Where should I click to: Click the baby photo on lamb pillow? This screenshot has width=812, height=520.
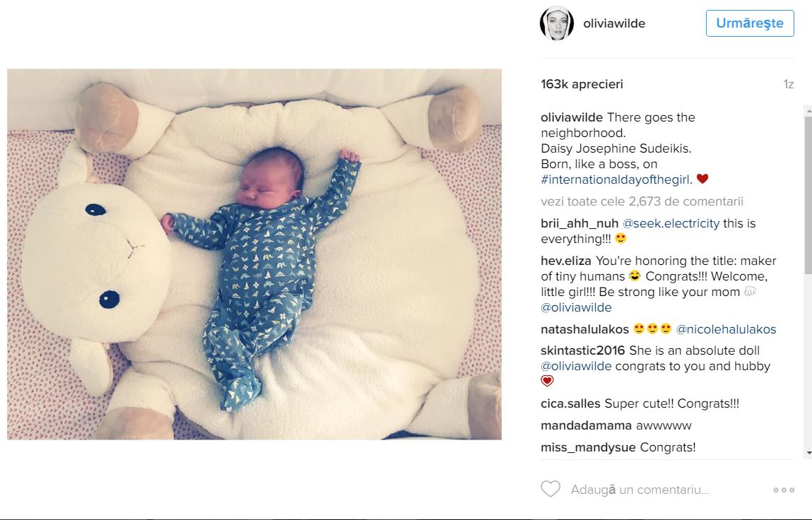[x=254, y=254]
